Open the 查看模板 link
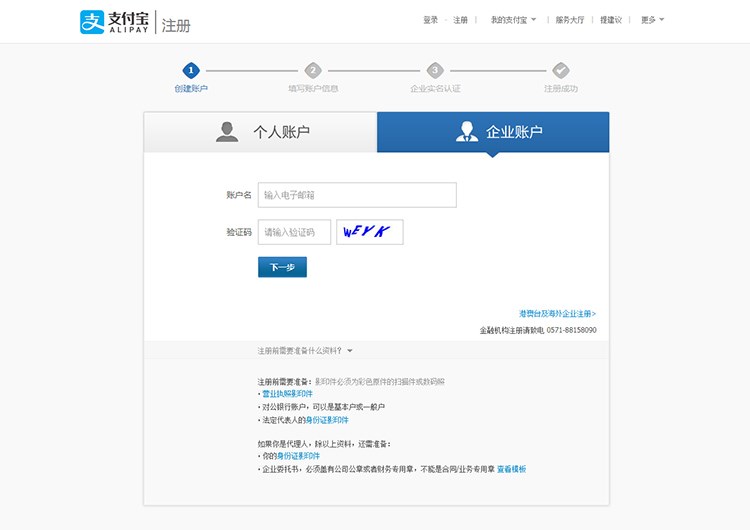 (x=511, y=469)
